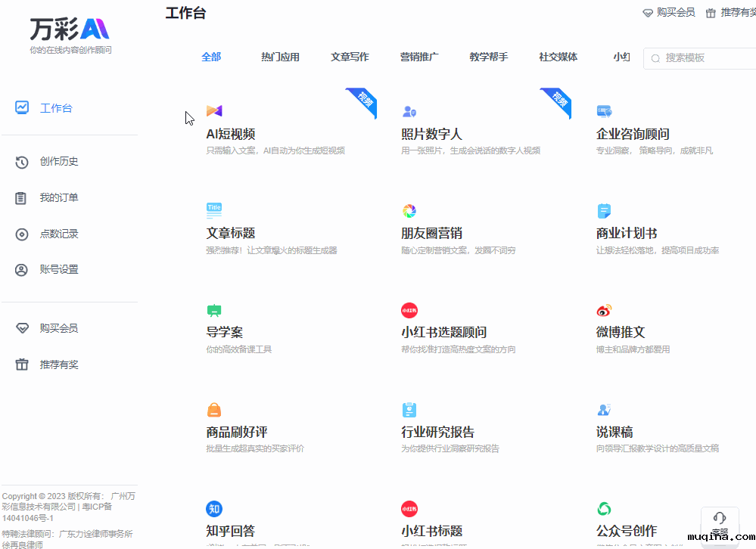Switch to the 热门应用 tab

pos(280,57)
